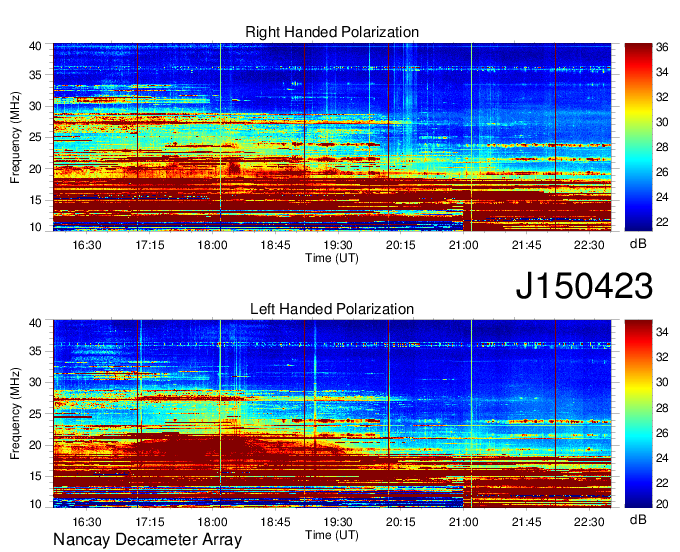Click the 'Left Handed Polarization' title

coord(332,309)
